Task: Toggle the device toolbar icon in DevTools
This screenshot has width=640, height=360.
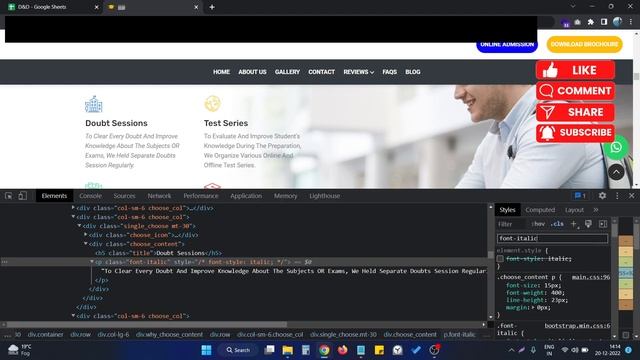Action: point(22,196)
